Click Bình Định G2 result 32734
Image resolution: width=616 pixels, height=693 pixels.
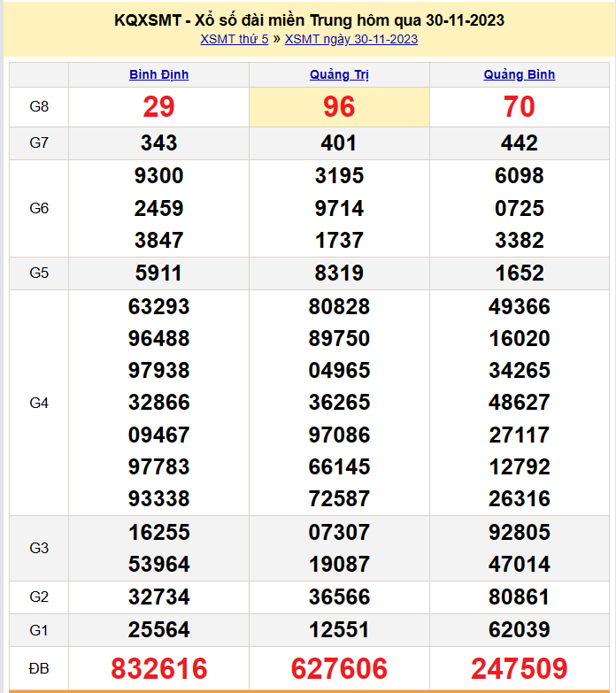point(158,597)
